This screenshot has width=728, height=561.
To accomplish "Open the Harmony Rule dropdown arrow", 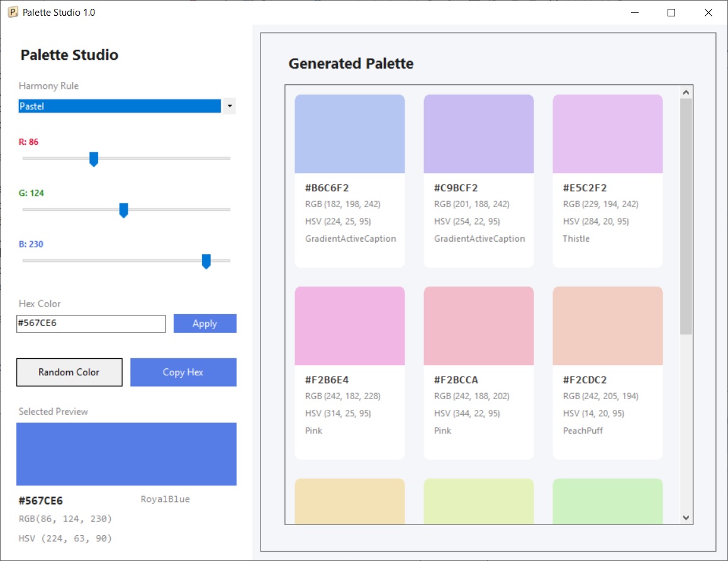I will [230, 106].
